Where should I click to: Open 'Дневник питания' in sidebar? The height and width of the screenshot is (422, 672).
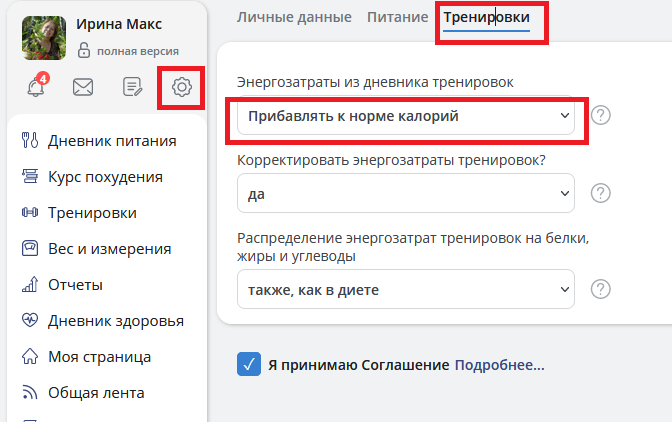pyautogui.click(x=112, y=141)
